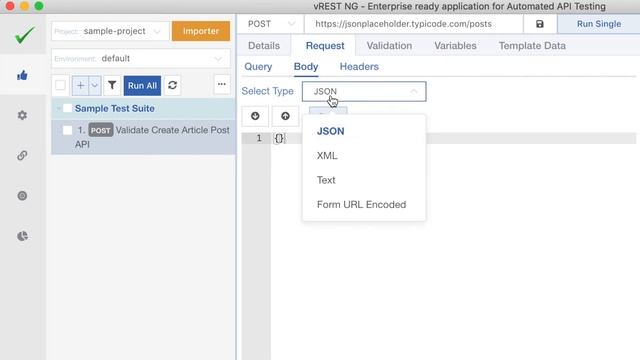Screen dimensions: 640x360
Task: Open the pie chart reports sidebar icon
Action: click(22, 236)
